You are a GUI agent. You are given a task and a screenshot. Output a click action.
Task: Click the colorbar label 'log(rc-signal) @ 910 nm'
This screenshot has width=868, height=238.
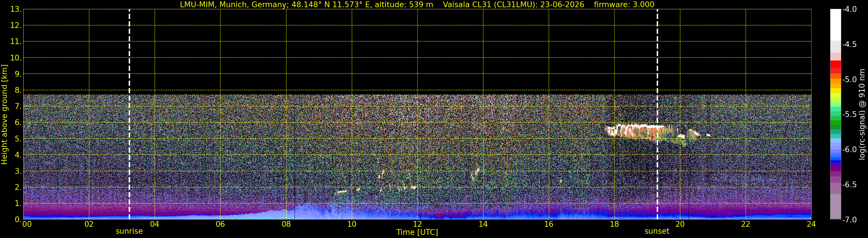click(x=862, y=114)
